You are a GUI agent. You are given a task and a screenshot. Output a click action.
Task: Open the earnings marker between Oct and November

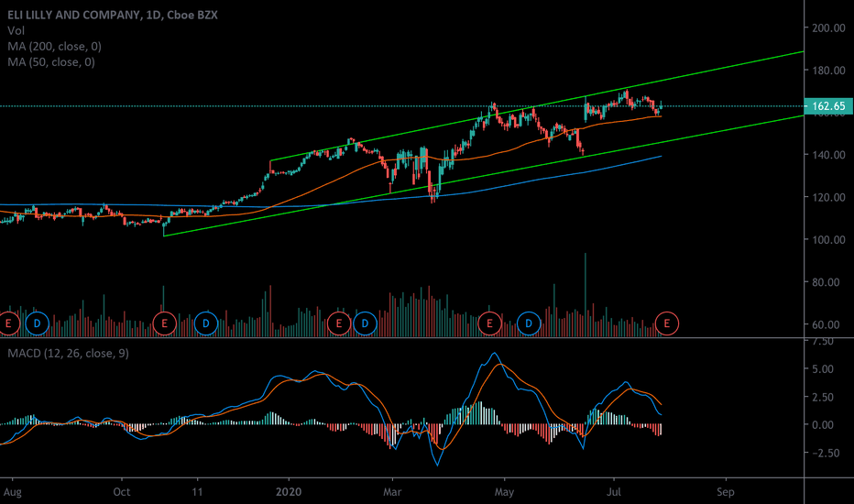(x=165, y=323)
